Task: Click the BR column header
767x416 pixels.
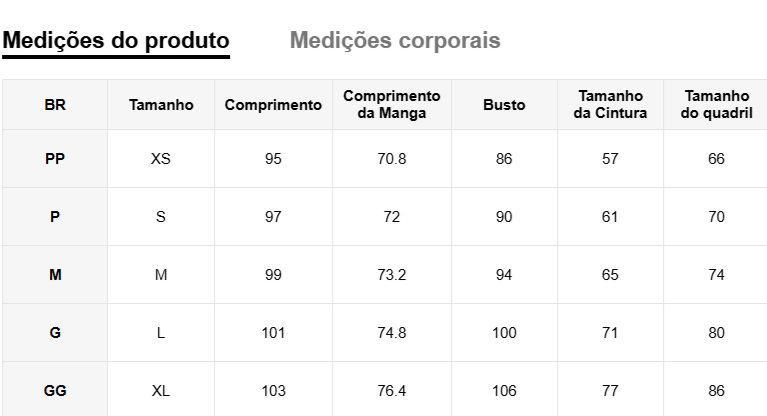Action: [56, 104]
